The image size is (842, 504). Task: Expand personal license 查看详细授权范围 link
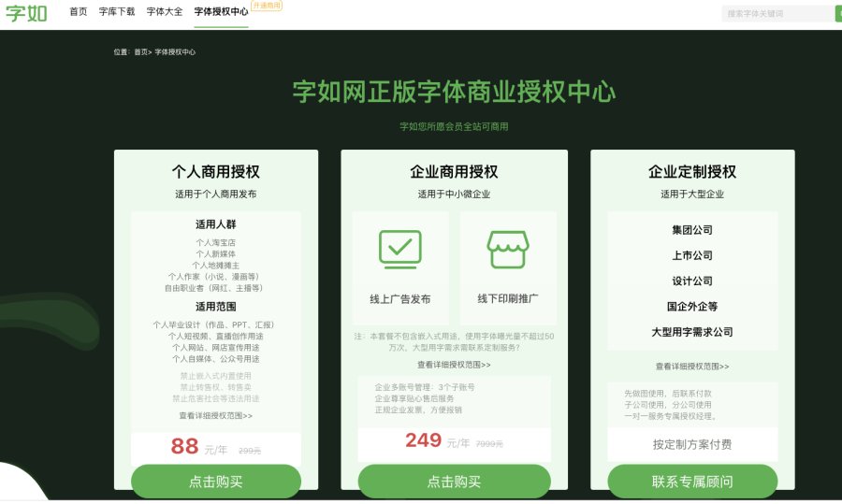[x=216, y=416]
